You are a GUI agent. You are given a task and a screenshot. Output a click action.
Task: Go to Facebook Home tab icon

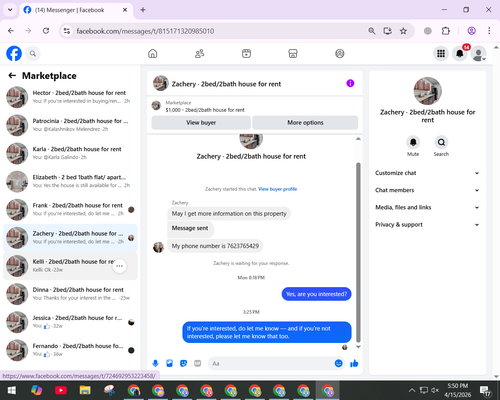tap(153, 53)
